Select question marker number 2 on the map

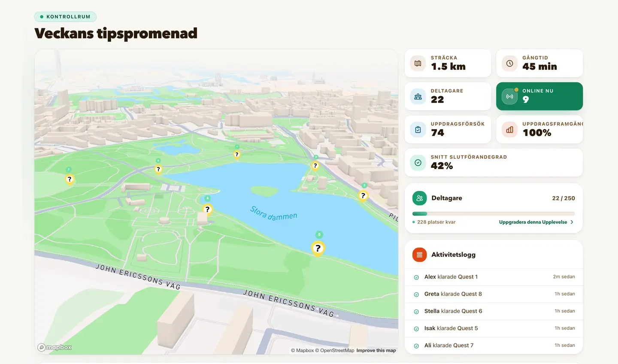(x=315, y=166)
